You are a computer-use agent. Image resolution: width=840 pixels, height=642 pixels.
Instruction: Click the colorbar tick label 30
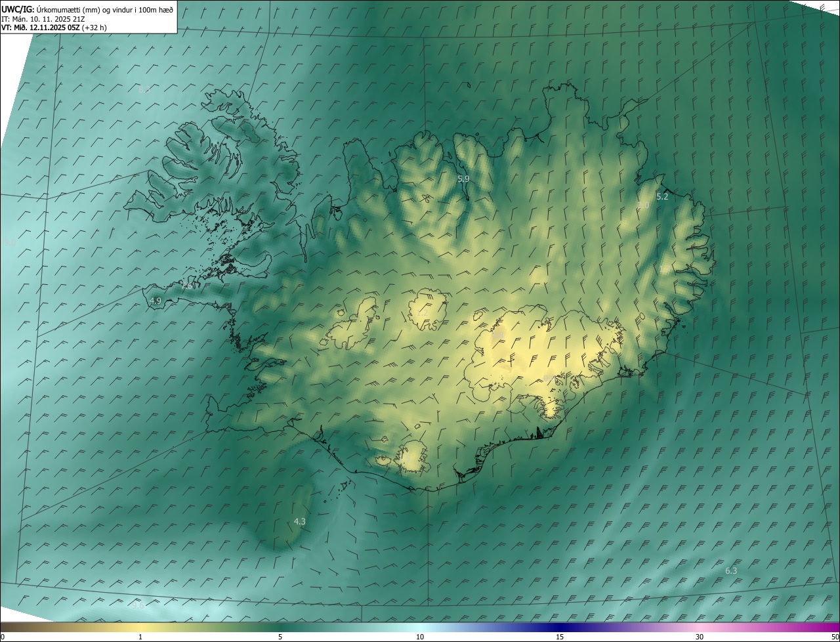coord(700,637)
